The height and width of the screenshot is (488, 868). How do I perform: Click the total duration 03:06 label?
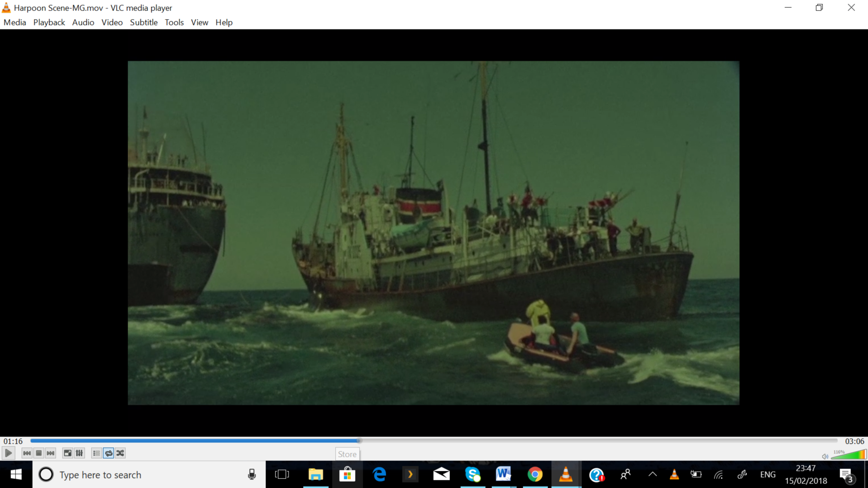click(x=854, y=441)
